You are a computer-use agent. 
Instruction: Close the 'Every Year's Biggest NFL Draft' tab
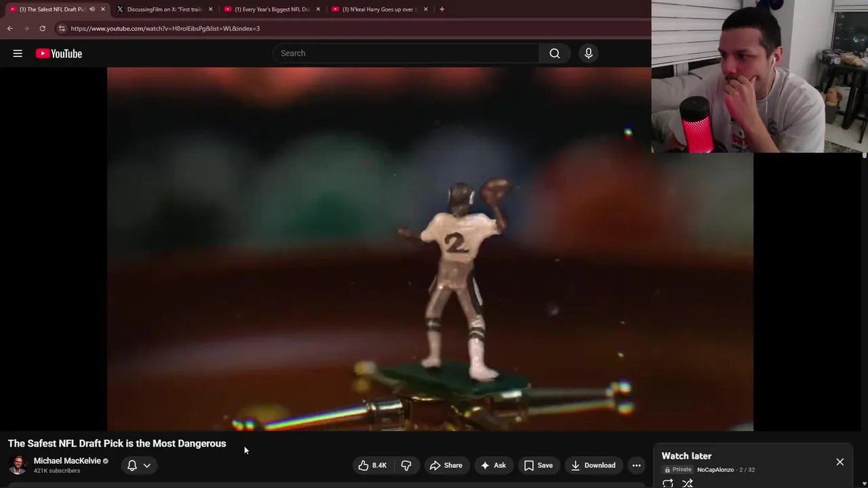pyautogui.click(x=318, y=9)
